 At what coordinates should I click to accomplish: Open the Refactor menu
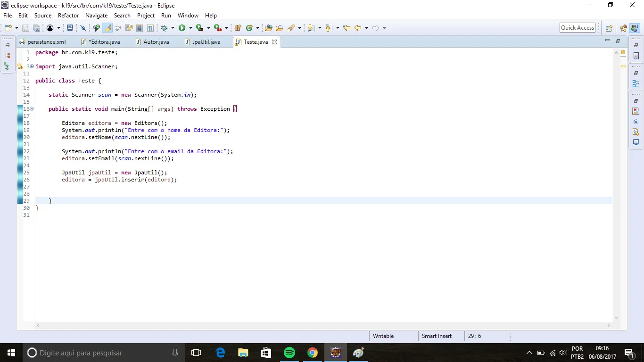pos(68,16)
